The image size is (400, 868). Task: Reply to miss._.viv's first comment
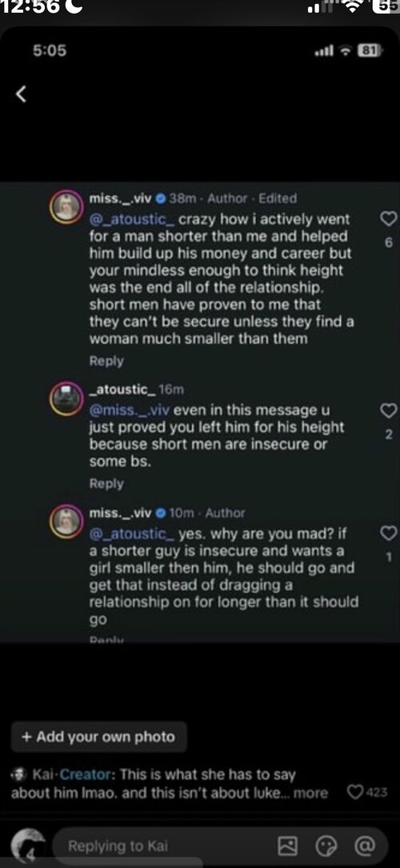click(x=106, y=361)
